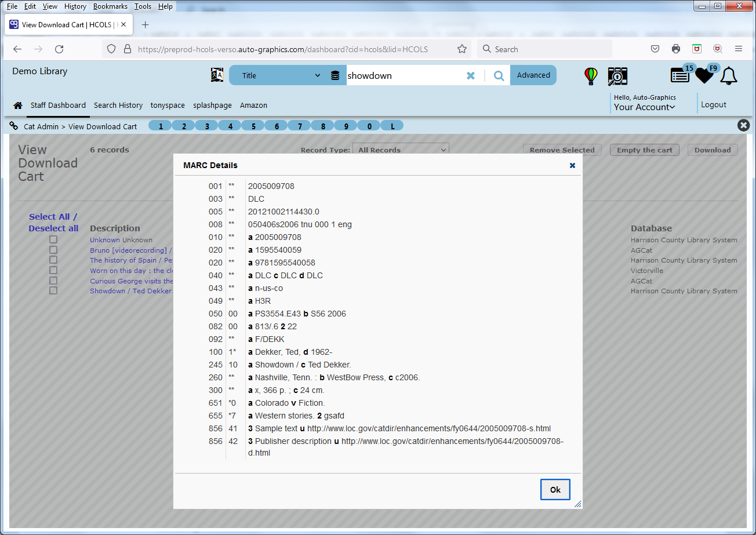This screenshot has width=756, height=535.
Task: Click the numbered shortcut pill 1
Action: tap(160, 126)
